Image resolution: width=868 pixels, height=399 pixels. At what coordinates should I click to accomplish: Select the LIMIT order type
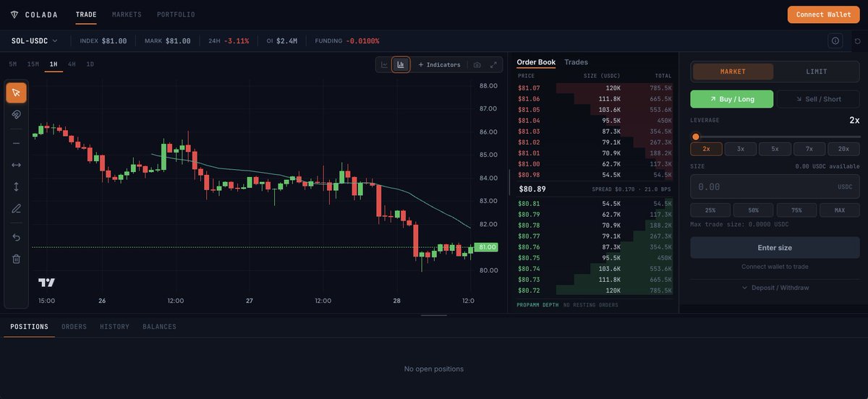pos(817,72)
